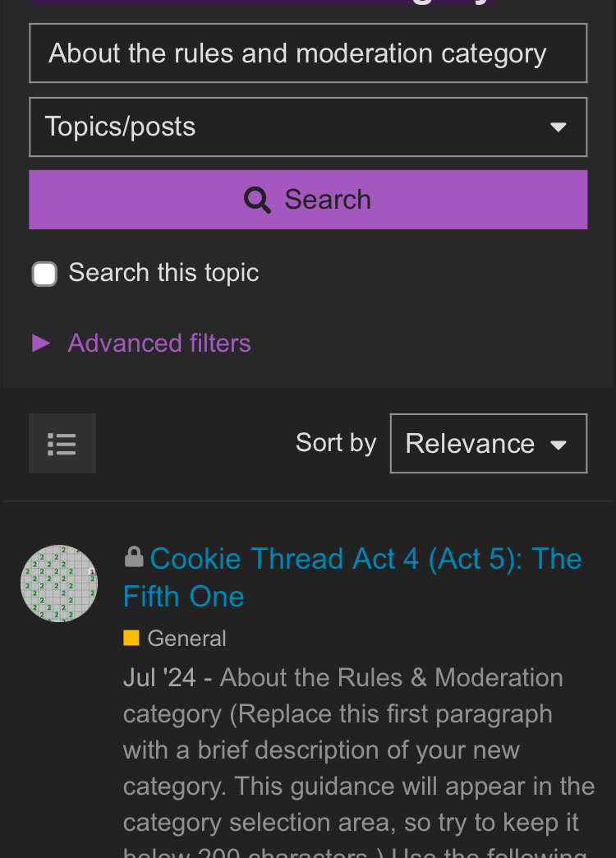Click the magnifying glass icon on Search button

tap(257, 200)
